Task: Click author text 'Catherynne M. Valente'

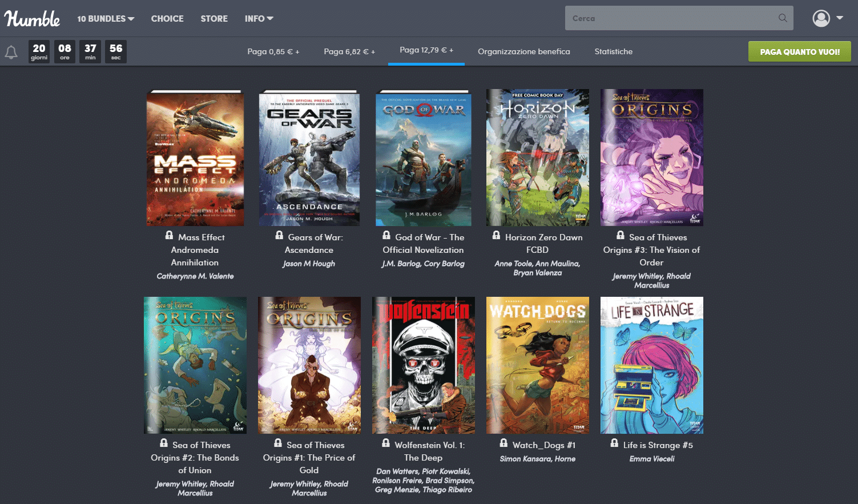Action: [x=195, y=276]
